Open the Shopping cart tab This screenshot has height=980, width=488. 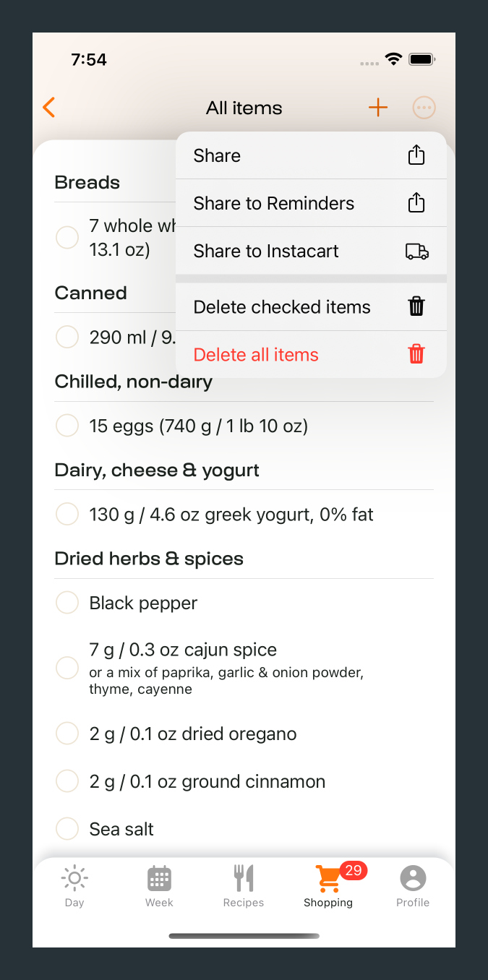click(x=328, y=885)
